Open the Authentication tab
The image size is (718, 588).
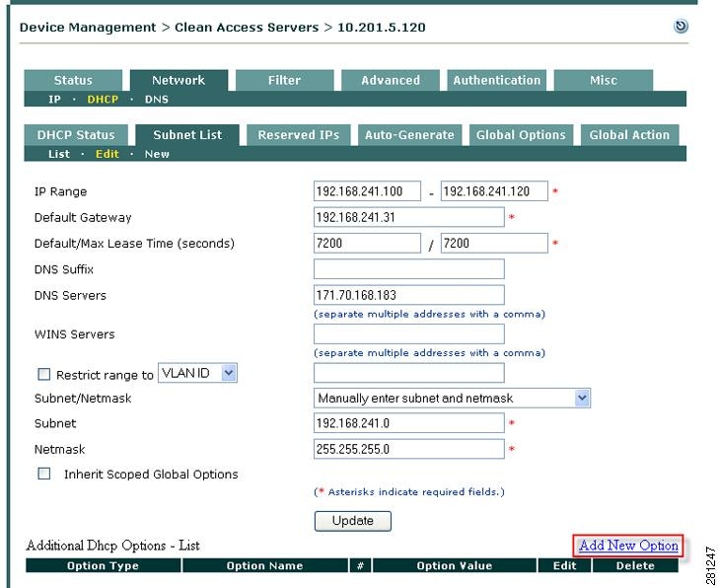point(497,80)
